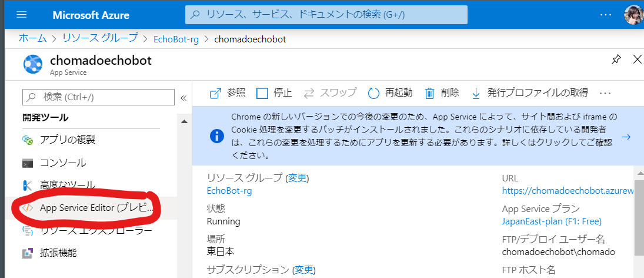Pin the chomadoechobot blade to dashboard
Viewport: 644px width, 278px height.
click(x=616, y=60)
